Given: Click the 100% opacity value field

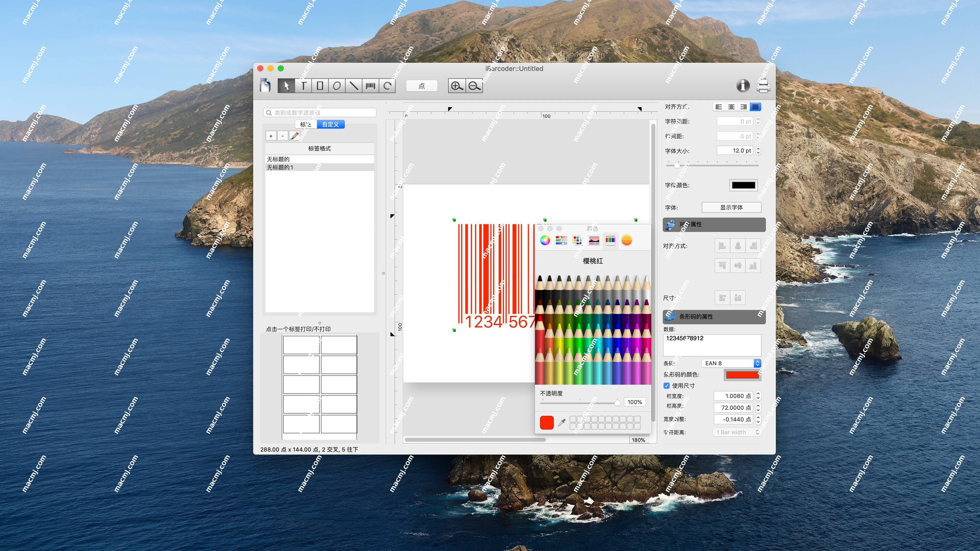Looking at the screenshot, I should pos(634,402).
